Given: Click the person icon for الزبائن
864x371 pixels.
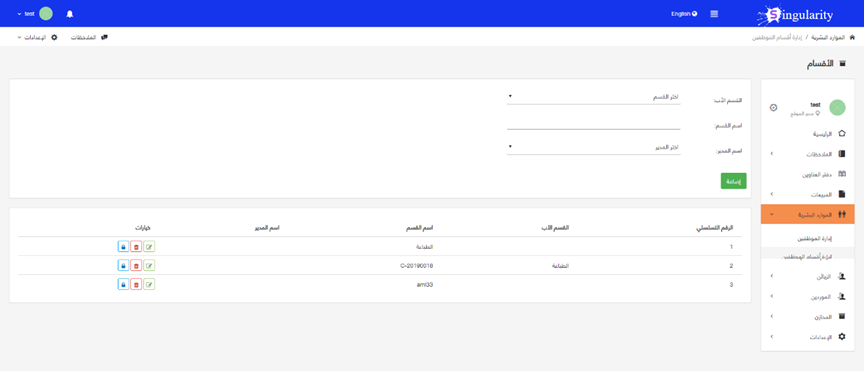Looking at the screenshot, I should click(x=841, y=276).
